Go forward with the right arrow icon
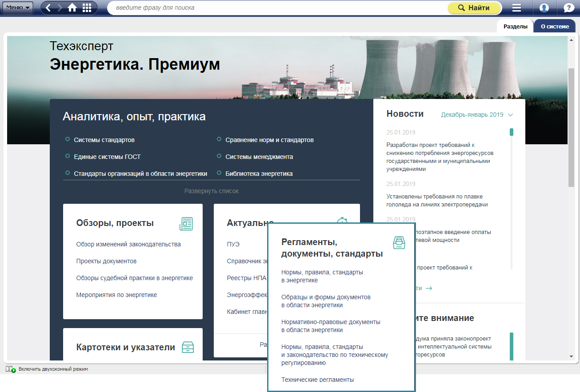Viewport: 580px width, 392px height. coord(60,8)
